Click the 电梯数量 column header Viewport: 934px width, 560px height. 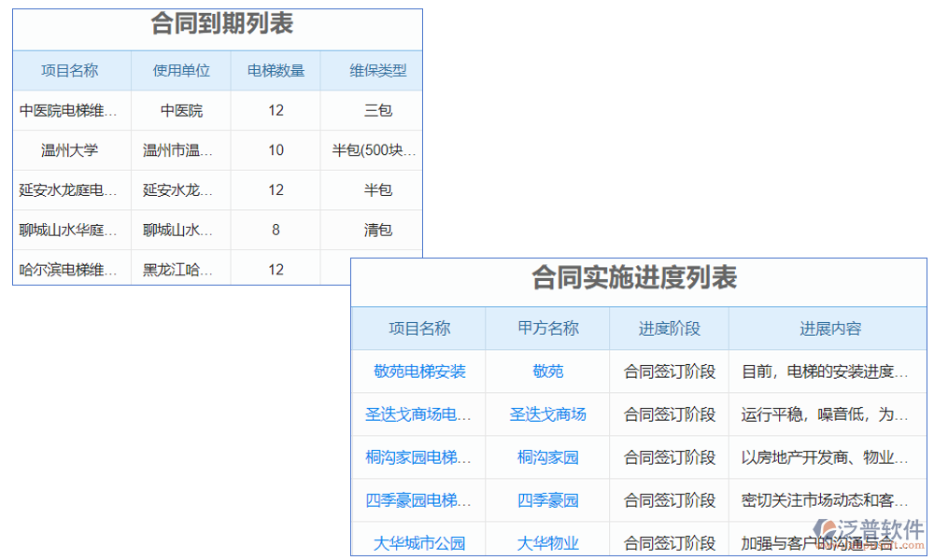pyautogui.click(x=275, y=70)
